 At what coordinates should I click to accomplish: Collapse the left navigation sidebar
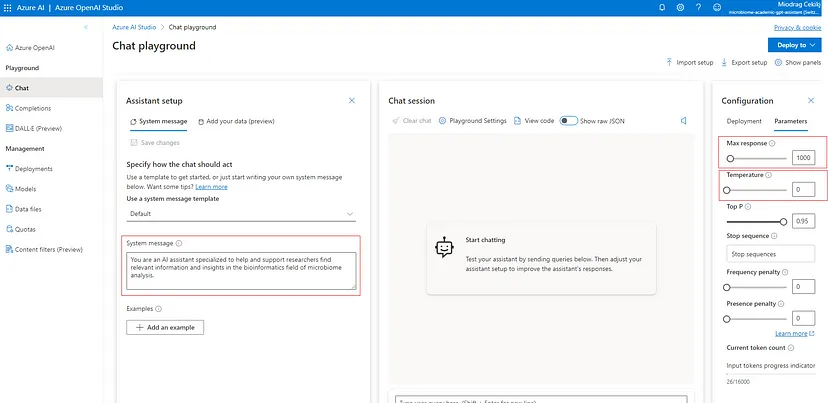[x=86, y=27]
